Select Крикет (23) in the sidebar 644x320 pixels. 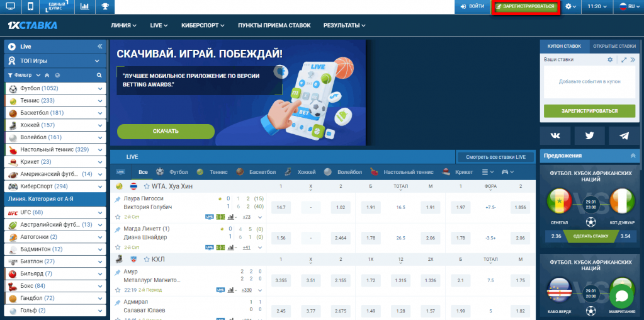(x=55, y=162)
